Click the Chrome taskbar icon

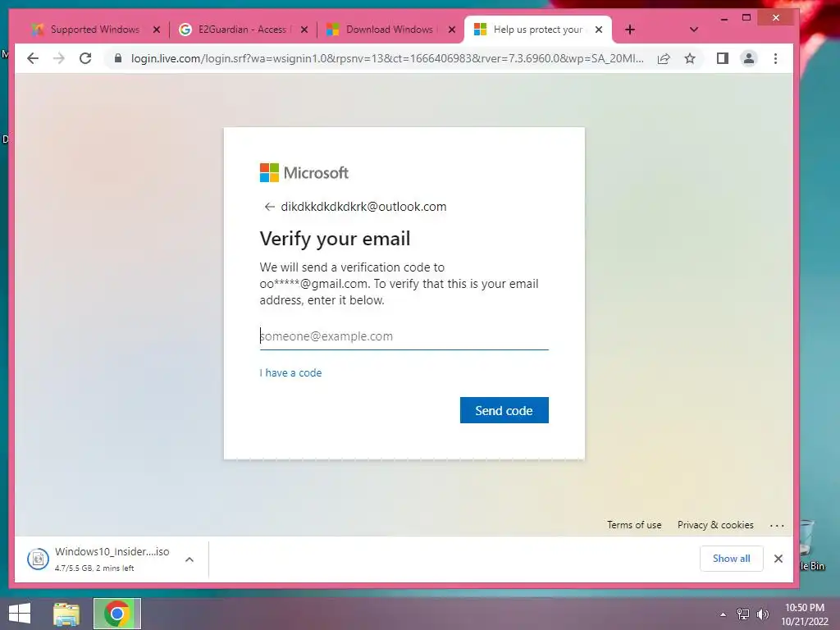tap(116, 614)
